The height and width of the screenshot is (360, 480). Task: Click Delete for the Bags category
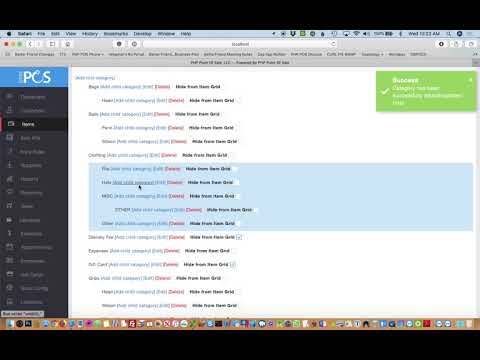pos(162,87)
